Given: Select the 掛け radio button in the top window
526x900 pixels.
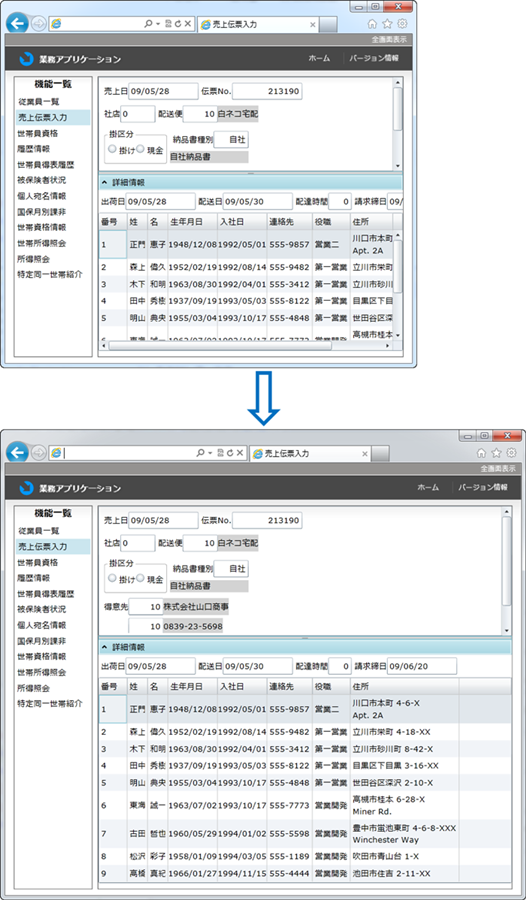Looking at the screenshot, I should tap(113, 149).
